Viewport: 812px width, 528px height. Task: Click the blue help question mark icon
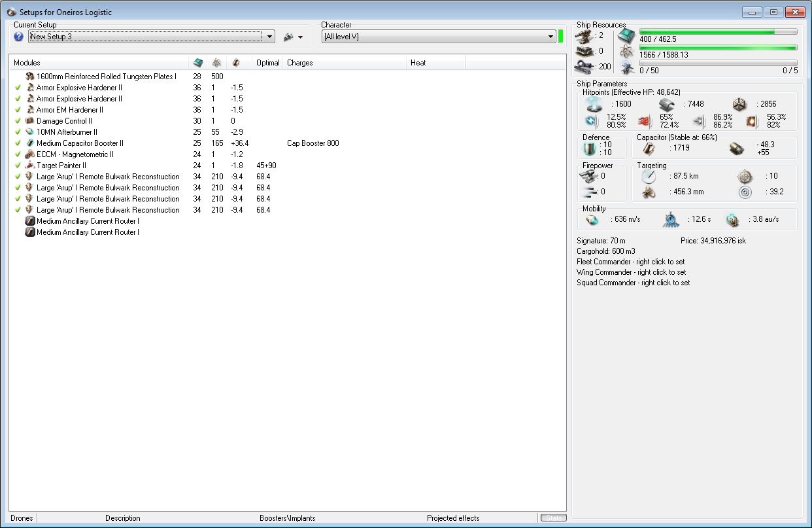pos(18,37)
